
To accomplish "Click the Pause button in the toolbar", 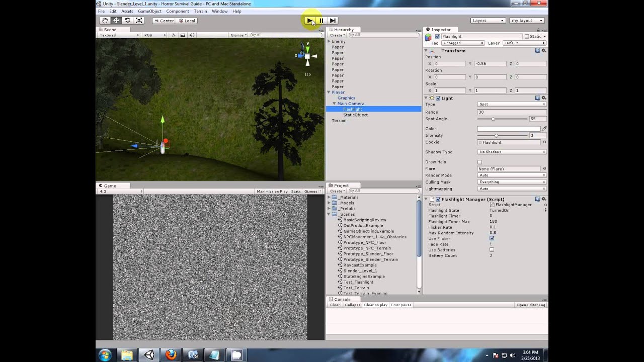I will click(321, 21).
